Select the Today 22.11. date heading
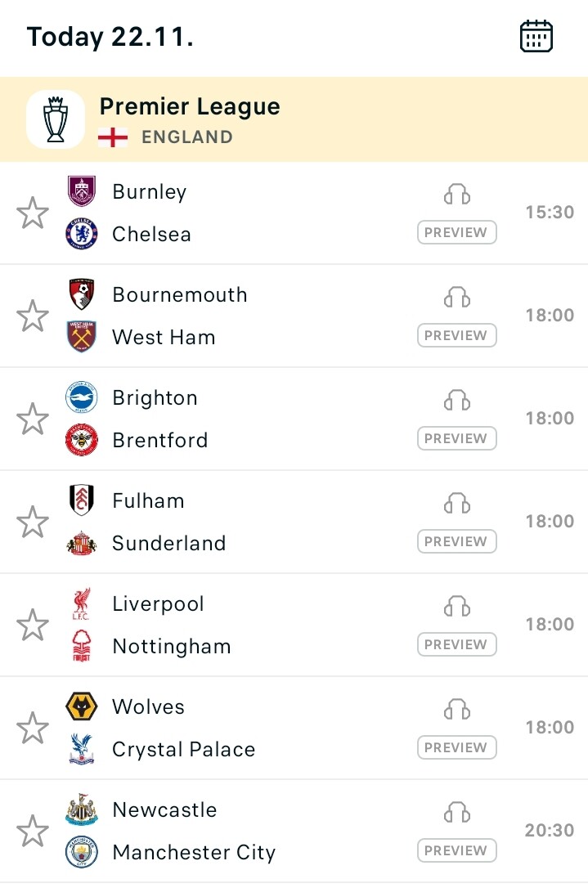The image size is (588, 888). (x=110, y=37)
